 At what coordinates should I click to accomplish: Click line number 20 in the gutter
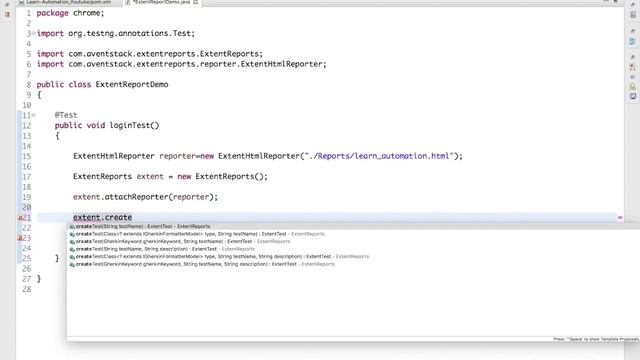27,207
